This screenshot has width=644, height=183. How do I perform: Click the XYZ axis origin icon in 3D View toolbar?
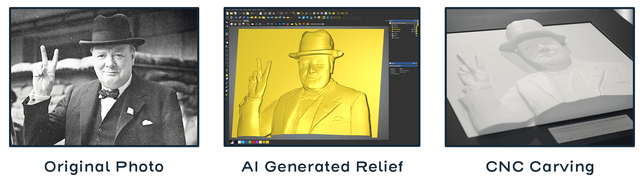tap(256, 24)
